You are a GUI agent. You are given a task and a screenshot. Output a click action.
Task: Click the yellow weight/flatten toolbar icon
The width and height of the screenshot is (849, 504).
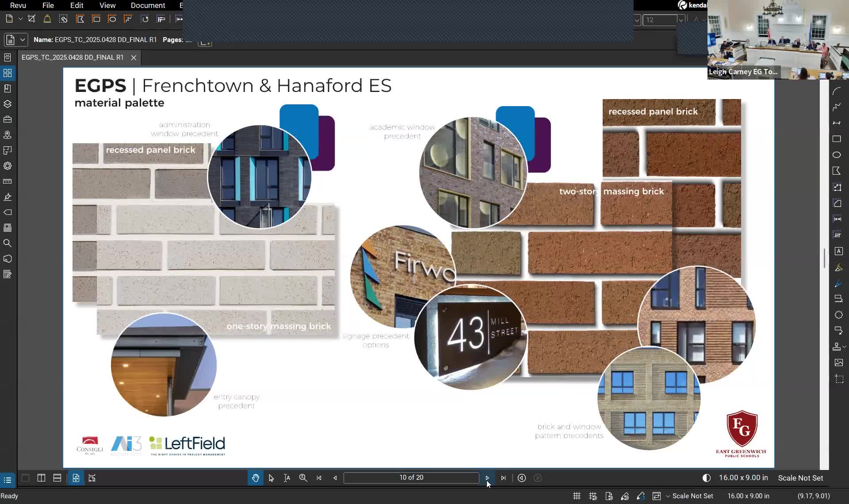click(47, 19)
